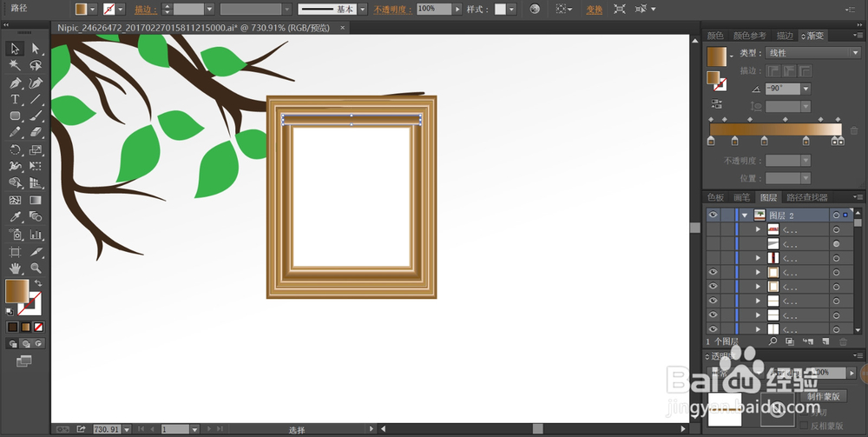The width and height of the screenshot is (868, 437).
Task: Select the Rounded Rectangle shape tool
Action: 15,116
